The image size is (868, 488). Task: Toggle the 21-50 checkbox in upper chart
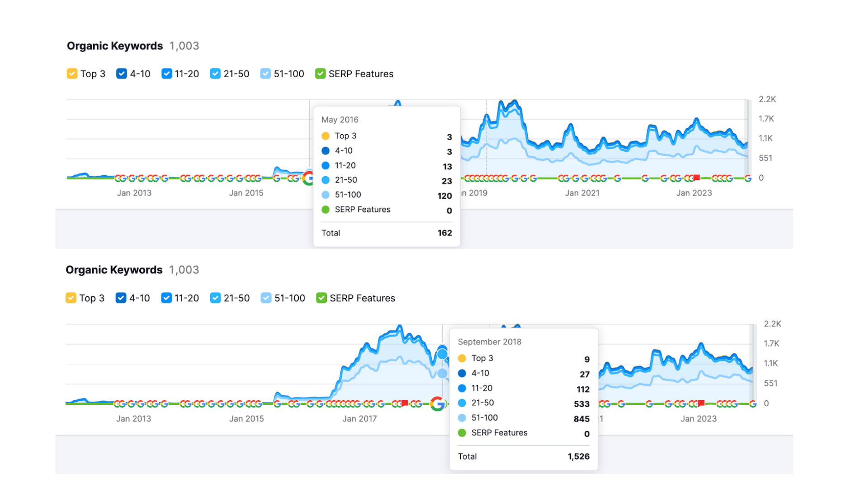coord(215,74)
